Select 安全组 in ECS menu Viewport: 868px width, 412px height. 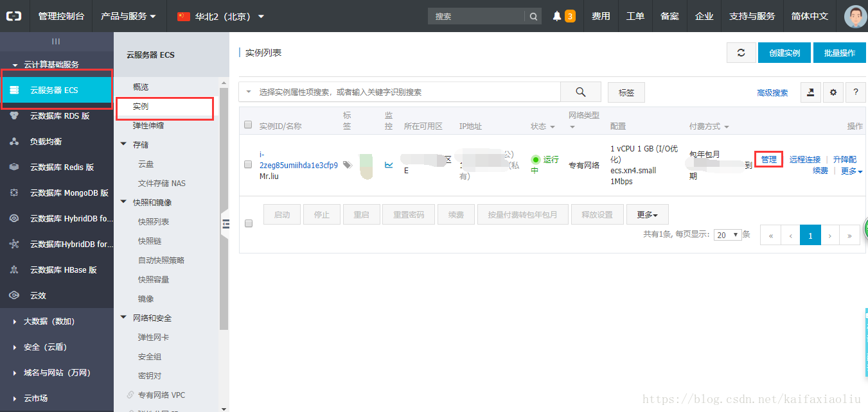150,356
